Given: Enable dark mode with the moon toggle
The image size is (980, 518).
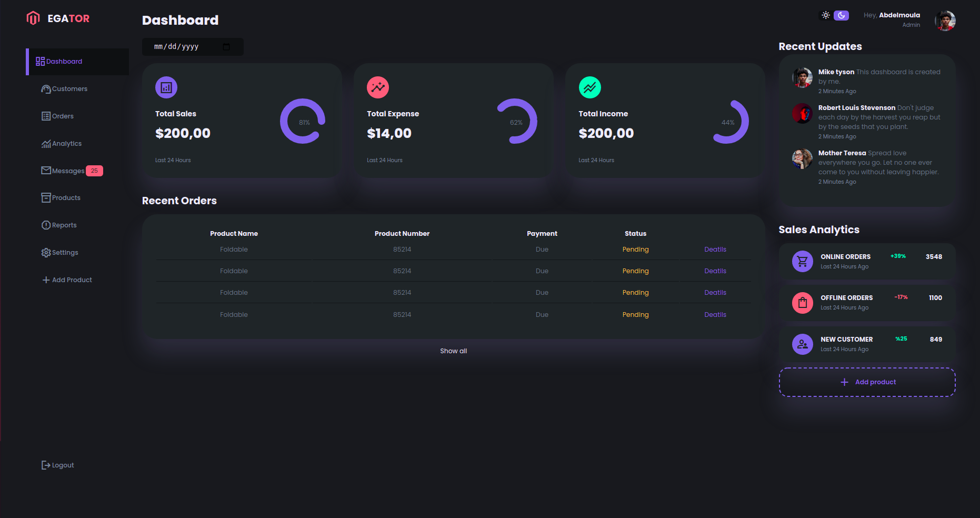Looking at the screenshot, I should 841,15.
